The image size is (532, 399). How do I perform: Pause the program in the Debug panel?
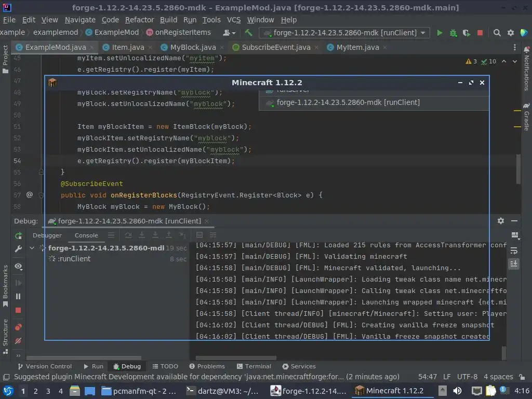[x=18, y=297]
